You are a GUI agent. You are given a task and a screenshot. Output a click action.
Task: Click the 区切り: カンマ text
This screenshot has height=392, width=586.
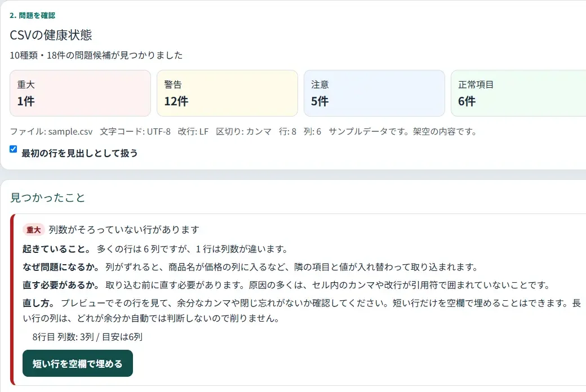tap(243, 132)
